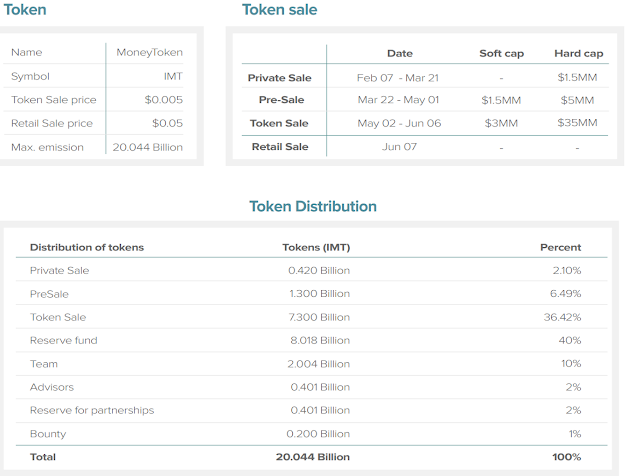Click the 'Soft cap' column header
The image size is (633, 476).
501,53
